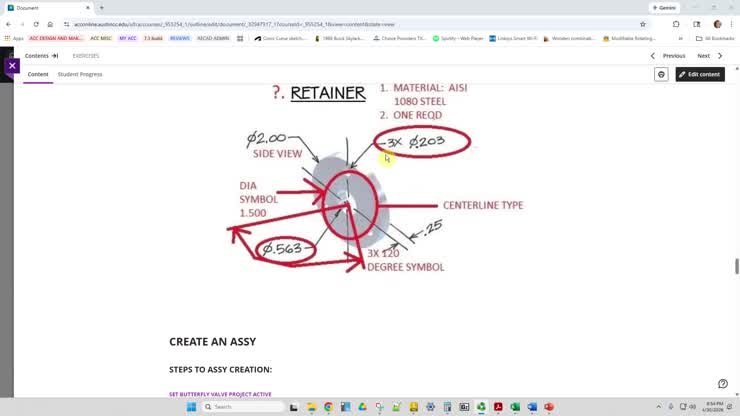The width and height of the screenshot is (740, 416).
Task: Open the ACC MISC bookmark folder
Action: tap(101, 38)
